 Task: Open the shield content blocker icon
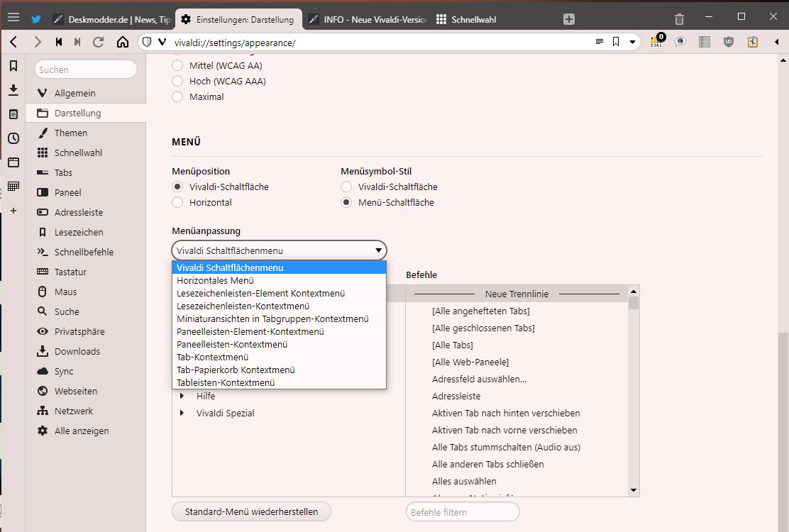coord(146,42)
